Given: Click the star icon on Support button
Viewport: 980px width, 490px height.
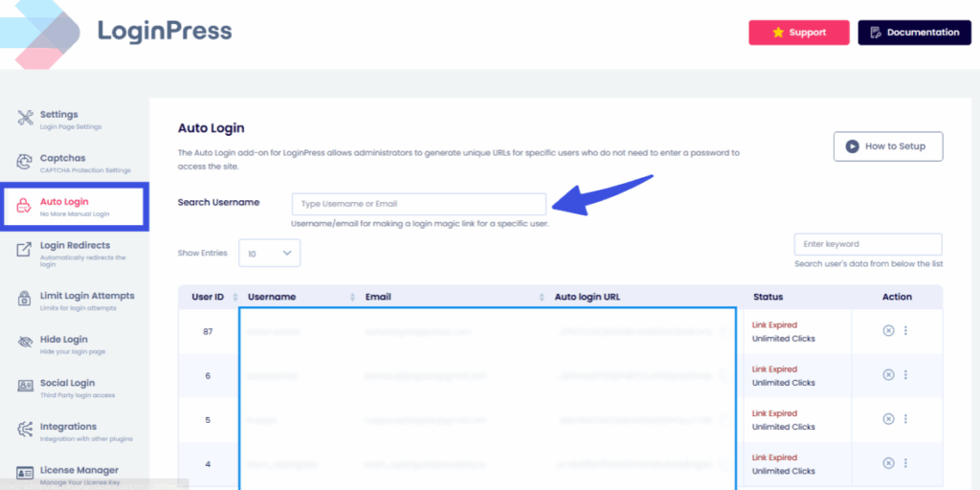Looking at the screenshot, I should tap(778, 33).
